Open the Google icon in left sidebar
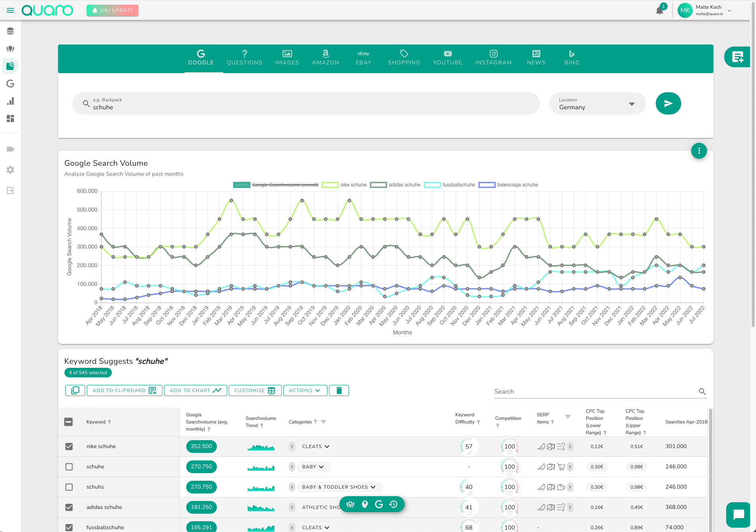This screenshot has height=532, width=756. point(10,83)
